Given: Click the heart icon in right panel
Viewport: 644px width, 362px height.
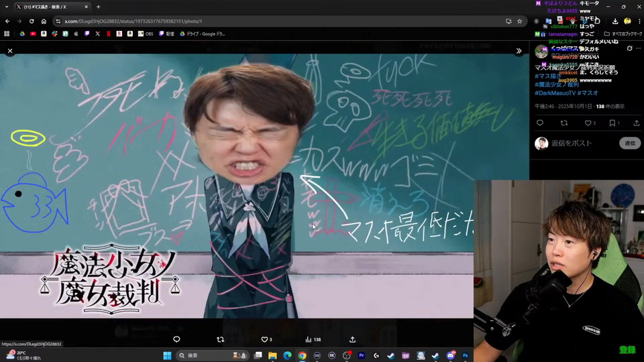Looking at the screenshot, I should click(x=587, y=123).
